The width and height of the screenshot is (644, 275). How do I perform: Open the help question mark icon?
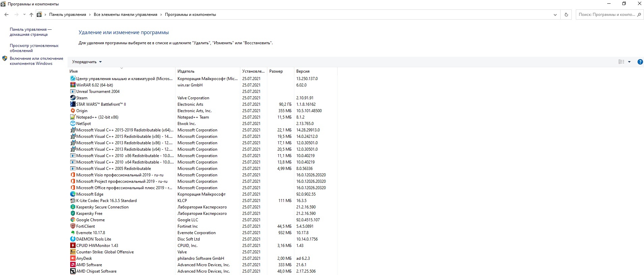click(x=640, y=62)
